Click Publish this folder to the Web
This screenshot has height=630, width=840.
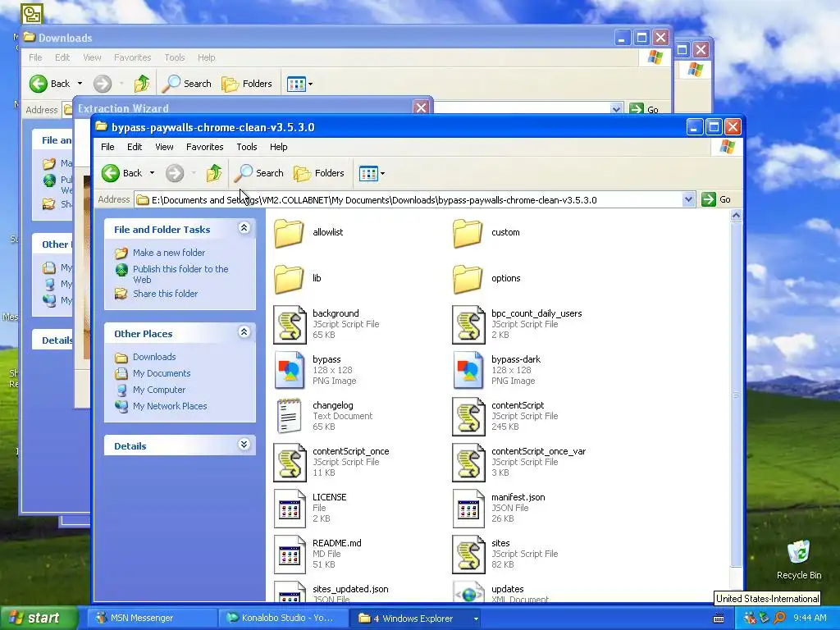pos(180,274)
